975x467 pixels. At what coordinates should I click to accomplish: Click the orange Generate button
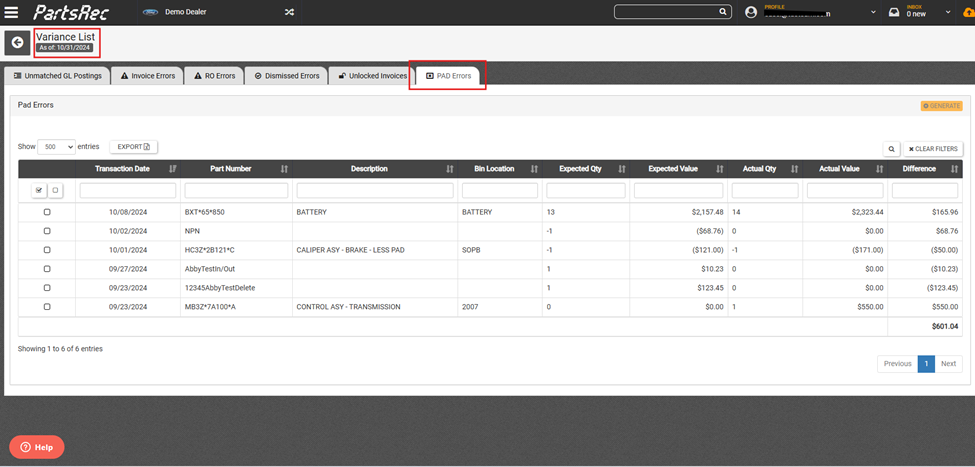pos(941,106)
